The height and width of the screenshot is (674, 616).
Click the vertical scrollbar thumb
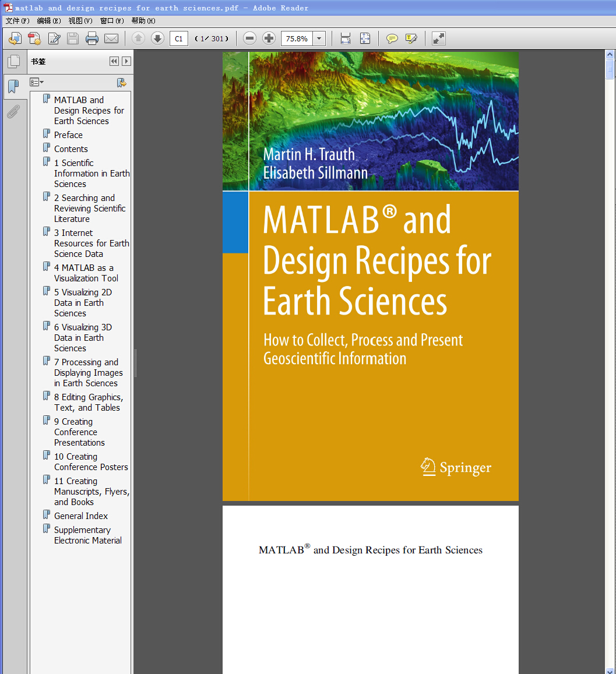coord(610,69)
